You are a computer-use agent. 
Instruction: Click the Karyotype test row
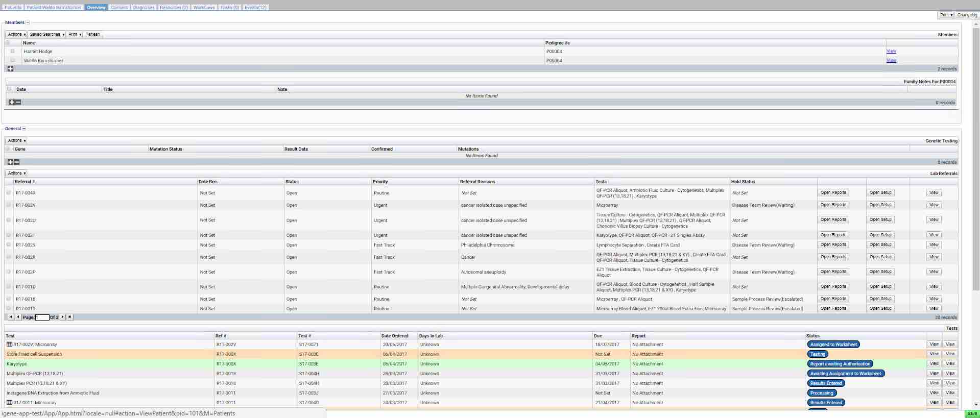pyautogui.click(x=481, y=364)
